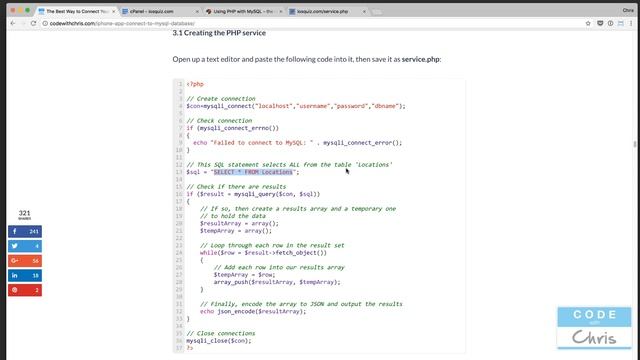
Task: Click the '// Add each row into our results array' comment
Action: point(279,268)
